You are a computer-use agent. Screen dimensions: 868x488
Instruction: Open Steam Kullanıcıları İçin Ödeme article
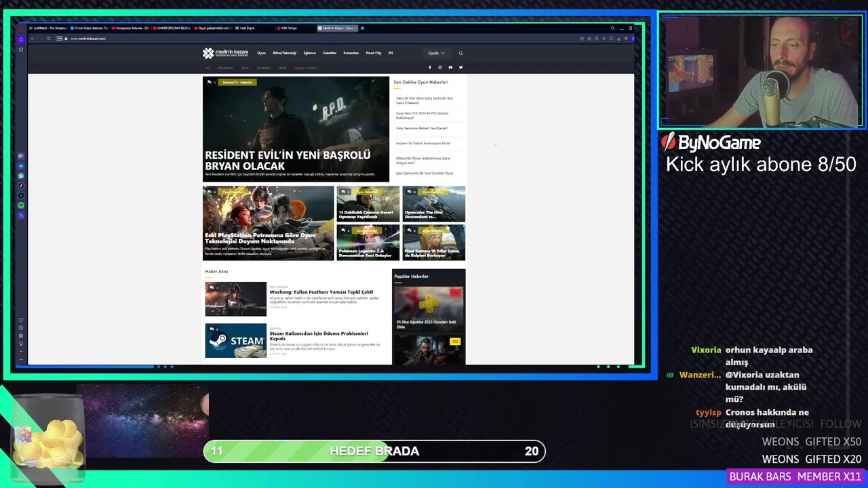319,335
